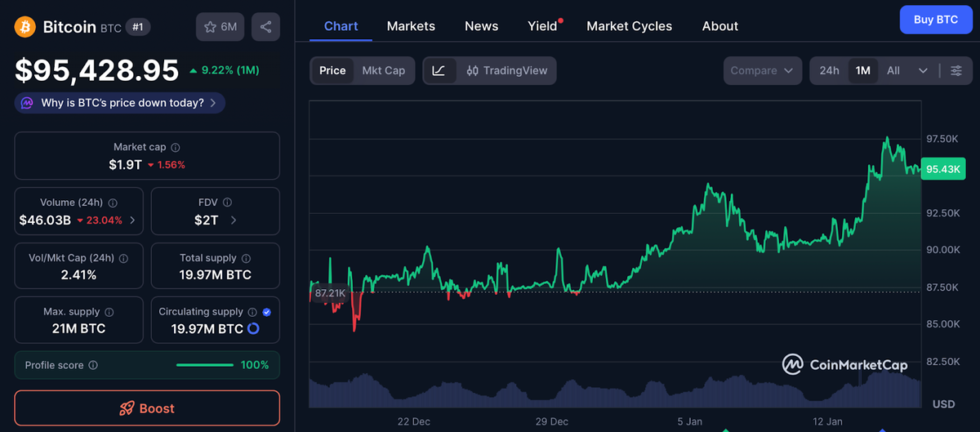Open chart settings sliders icon
Viewport: 980px width, 432px height.
956,71
